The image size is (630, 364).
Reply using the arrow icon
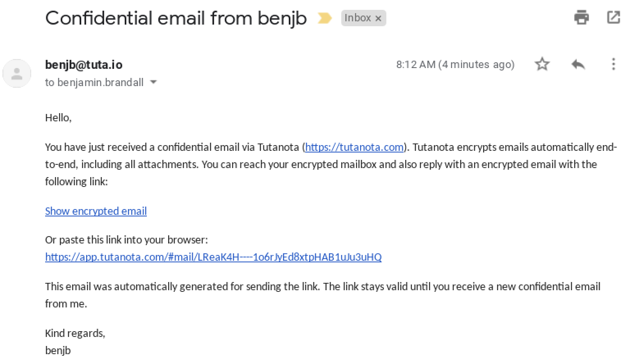(x=578, y=64)
